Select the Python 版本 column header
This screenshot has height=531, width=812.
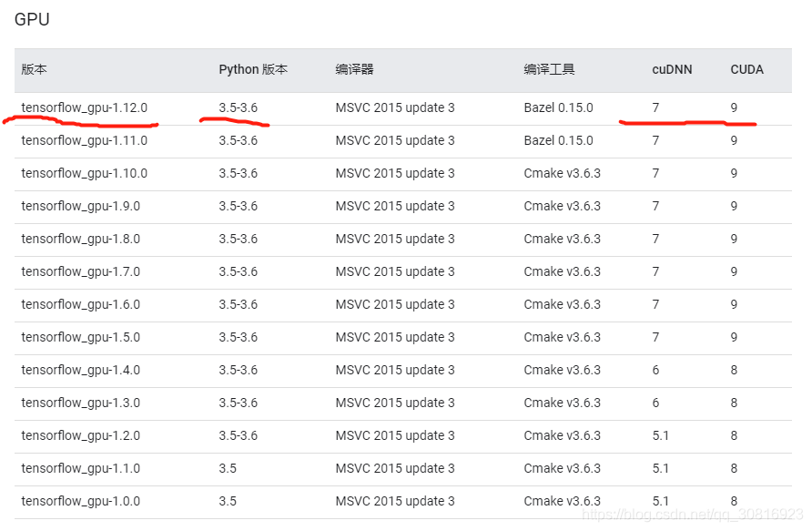point(253,69)
